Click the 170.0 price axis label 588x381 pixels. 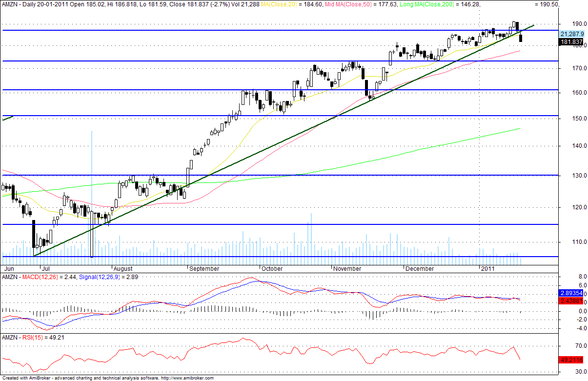[579, 68]
